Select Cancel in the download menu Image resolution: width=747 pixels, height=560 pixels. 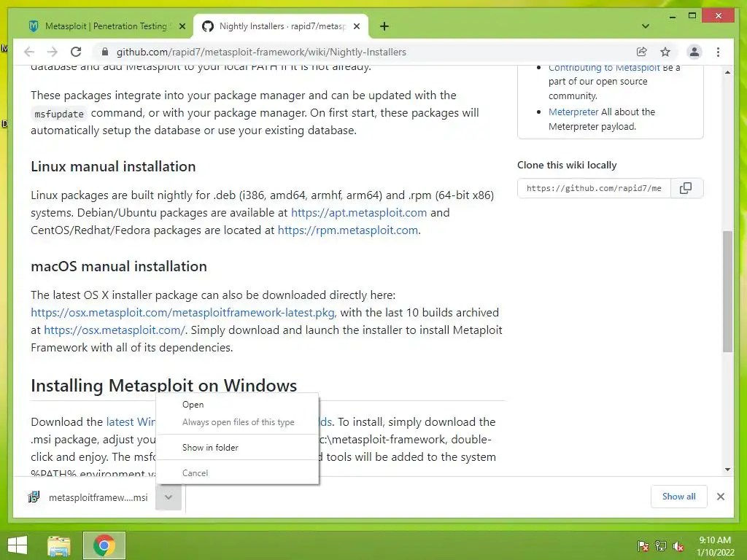tap(237, 472)
